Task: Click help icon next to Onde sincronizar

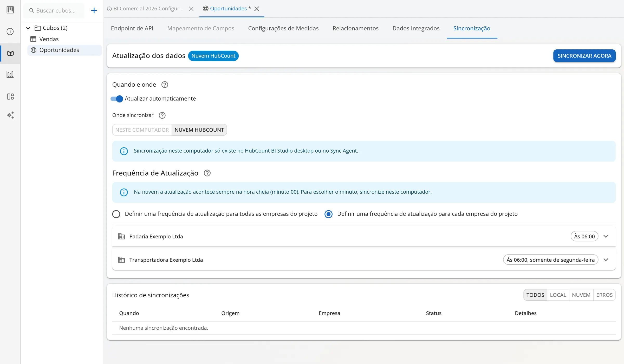Action: [x=162, y=115]
